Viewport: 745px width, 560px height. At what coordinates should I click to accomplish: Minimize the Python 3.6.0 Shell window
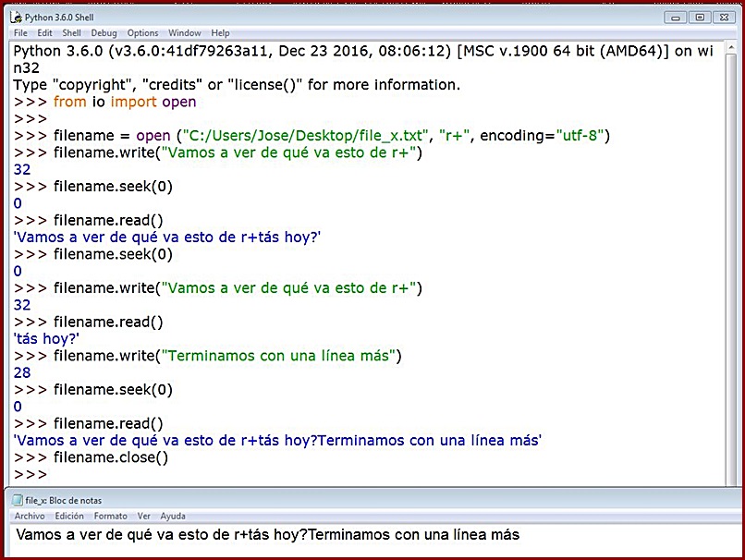pyautogui.click(x=675, y=16)
